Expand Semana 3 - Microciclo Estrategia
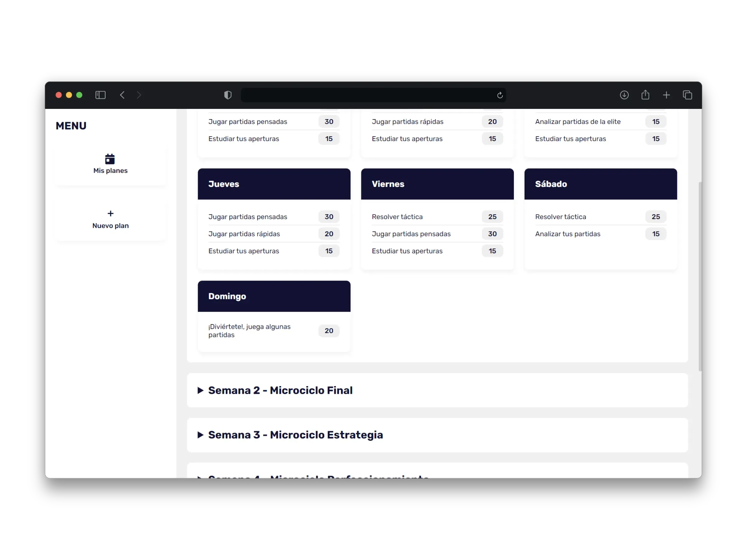 (437, 435)
